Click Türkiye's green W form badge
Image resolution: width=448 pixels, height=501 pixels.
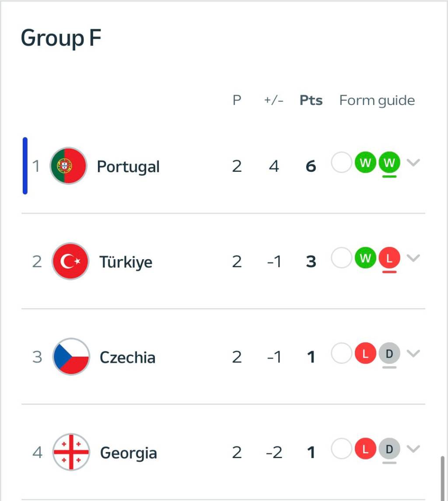(365, 258)
